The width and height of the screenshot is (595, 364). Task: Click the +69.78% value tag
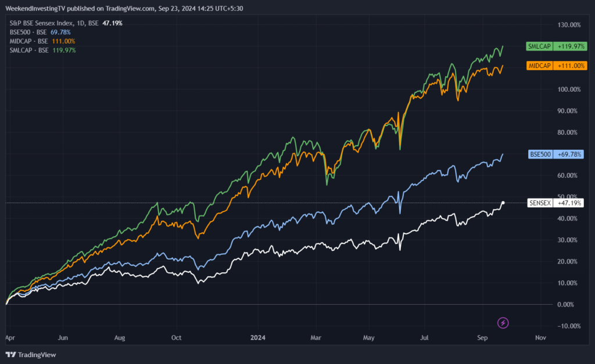[568, 154]
